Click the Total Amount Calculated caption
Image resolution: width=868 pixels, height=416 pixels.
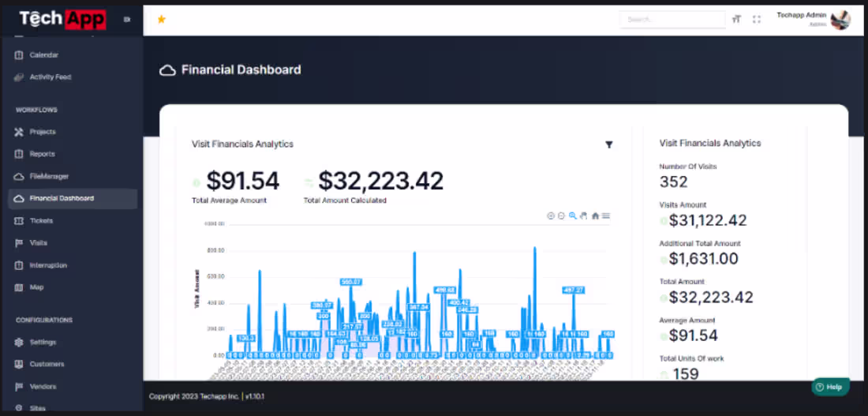click(345, 201)
